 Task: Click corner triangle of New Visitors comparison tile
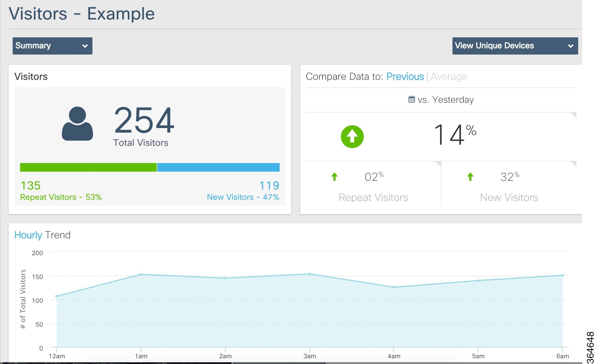574,163
